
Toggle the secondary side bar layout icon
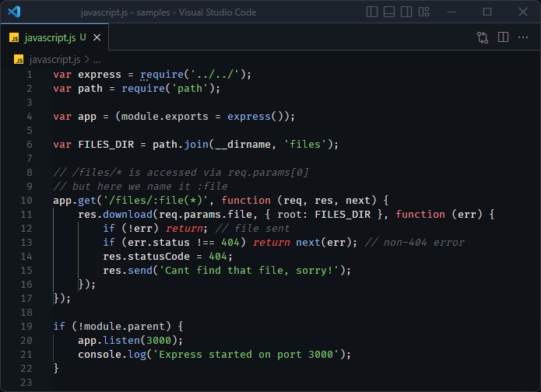(406, 12)
